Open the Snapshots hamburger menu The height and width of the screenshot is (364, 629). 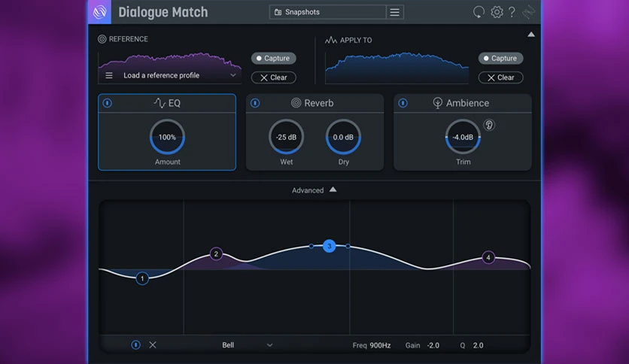(395, 12)
